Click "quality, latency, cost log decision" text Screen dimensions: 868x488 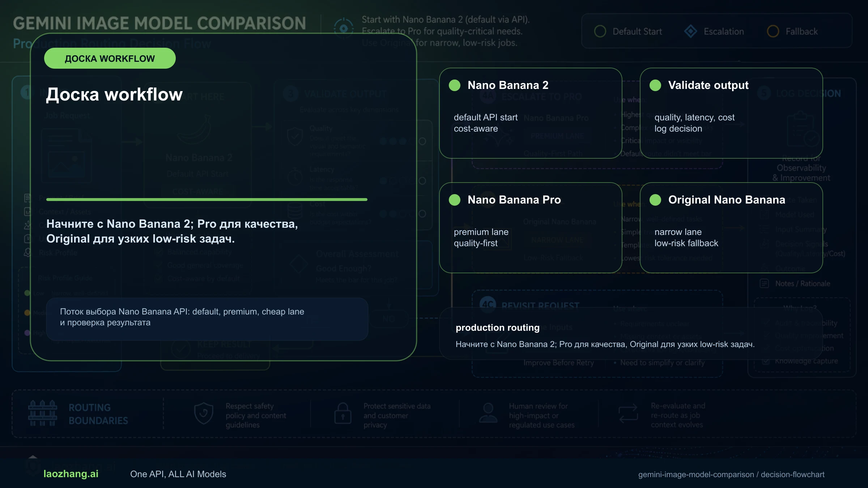(x=694, y=123)
